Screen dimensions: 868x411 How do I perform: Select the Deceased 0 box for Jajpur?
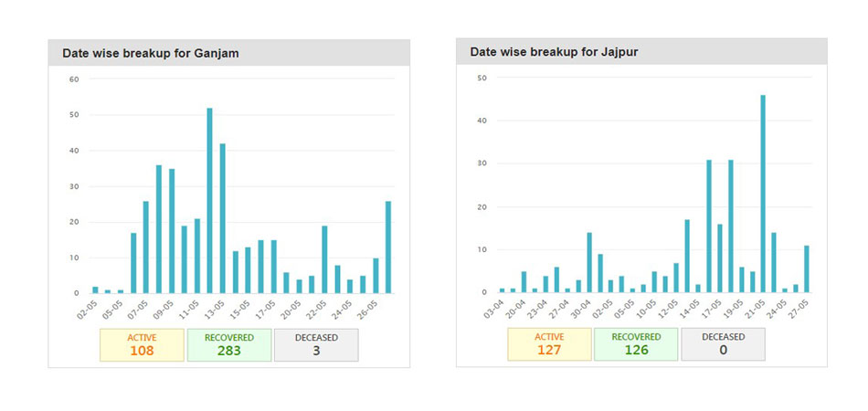coord(723,345)
